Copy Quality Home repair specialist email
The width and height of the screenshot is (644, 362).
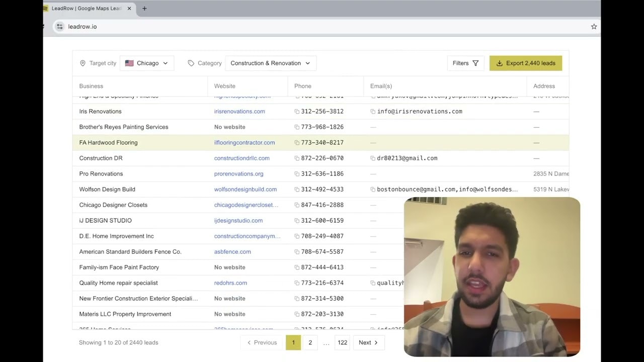click(373, 283)
